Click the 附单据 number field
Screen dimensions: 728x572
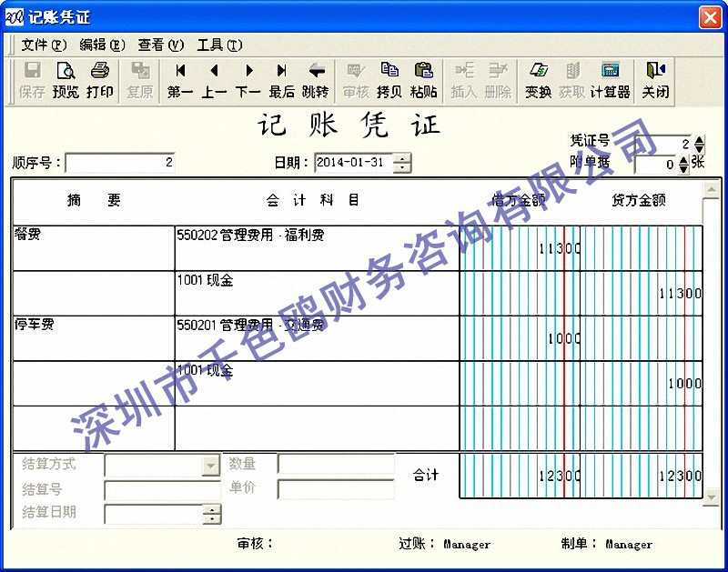click(x=656, y=165)
